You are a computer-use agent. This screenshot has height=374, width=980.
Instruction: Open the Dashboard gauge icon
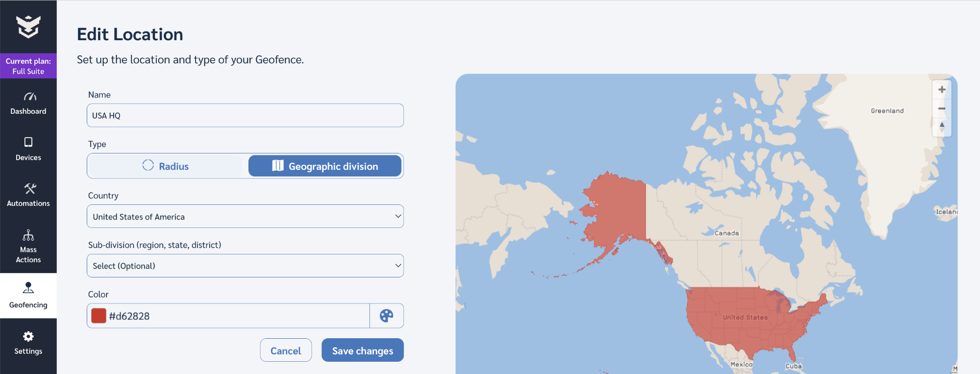point(29,97)
